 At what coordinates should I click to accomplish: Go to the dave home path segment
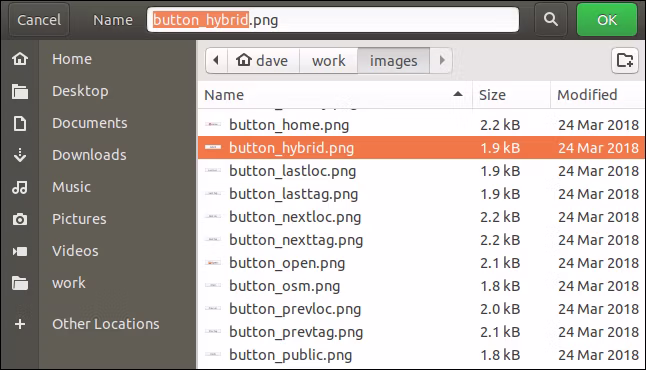tap(263, 61)
